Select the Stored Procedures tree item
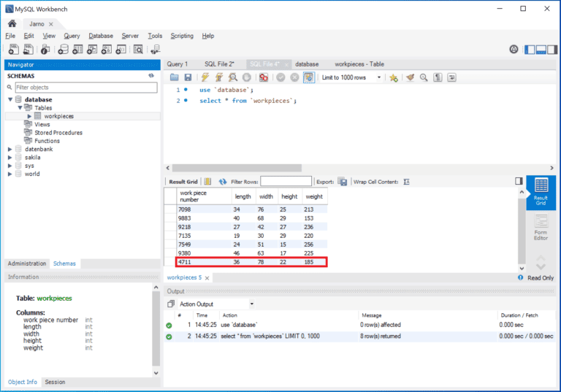Viewport: 561px width, 392px height. [58, 133]
